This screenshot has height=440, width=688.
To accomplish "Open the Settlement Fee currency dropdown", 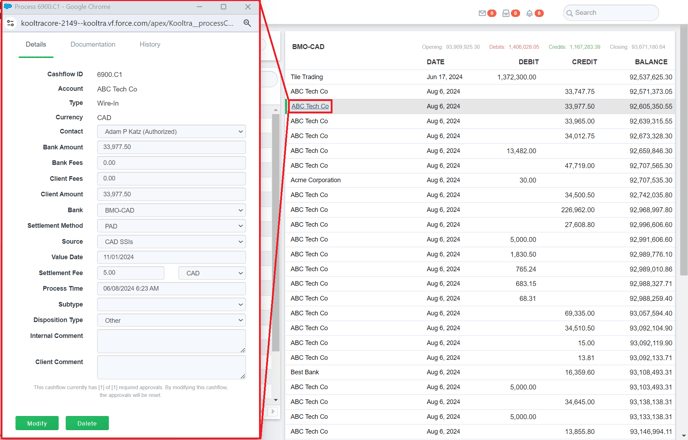I will [212, 273].
